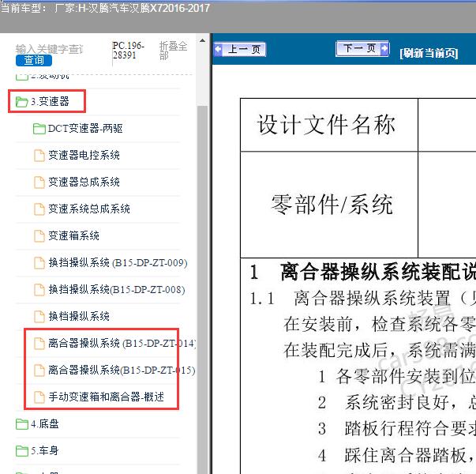Open the 变速箱系统 document
This screenshot has width=476, height=474.
coord(73,235)
